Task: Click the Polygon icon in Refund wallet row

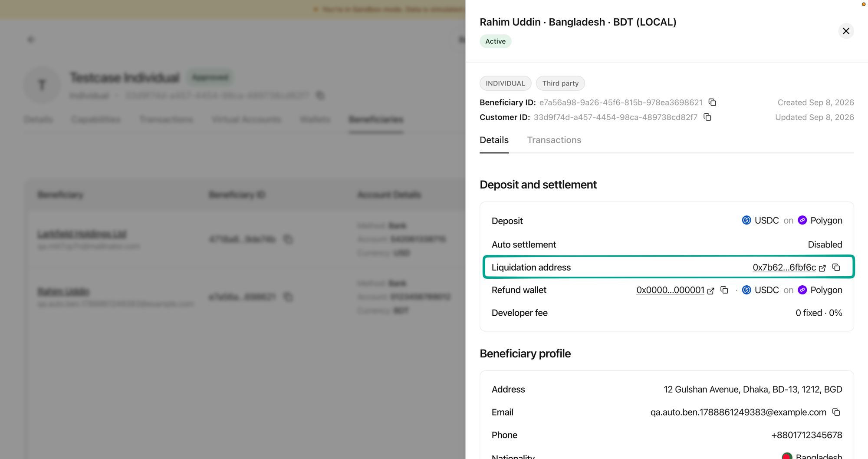Action: [802, 290]
